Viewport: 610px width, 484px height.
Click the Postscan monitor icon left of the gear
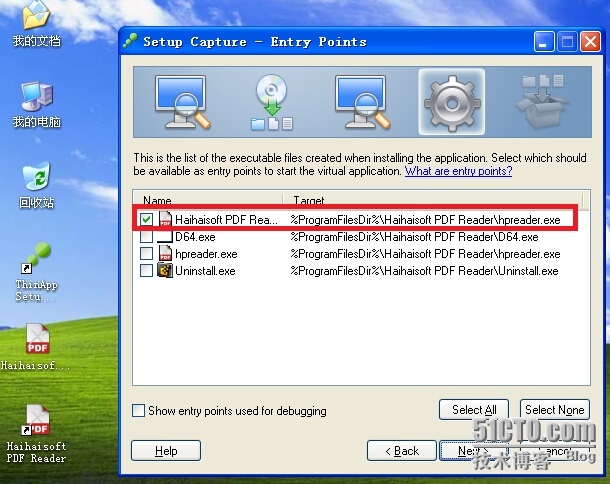[x=362, y=102]
